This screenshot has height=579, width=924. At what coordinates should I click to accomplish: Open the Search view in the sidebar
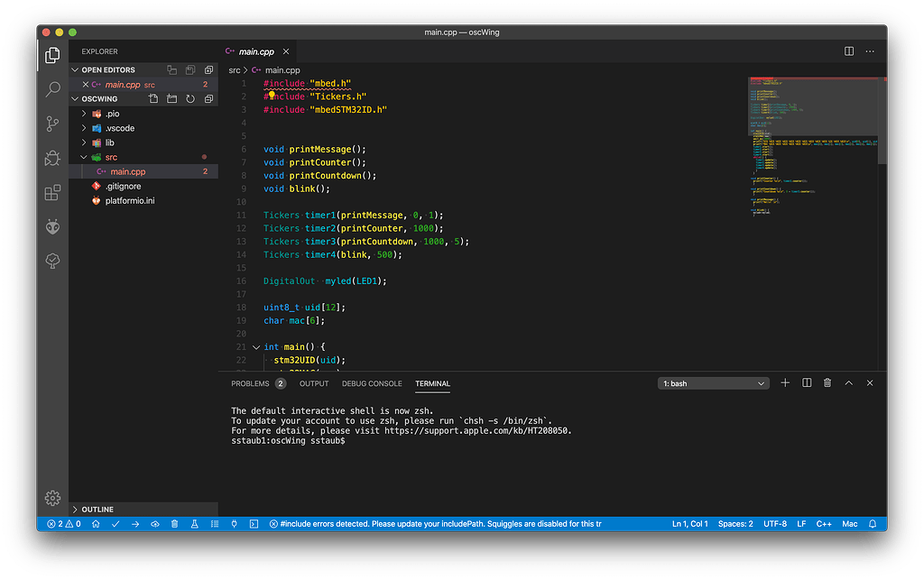(x=52, y=90)
